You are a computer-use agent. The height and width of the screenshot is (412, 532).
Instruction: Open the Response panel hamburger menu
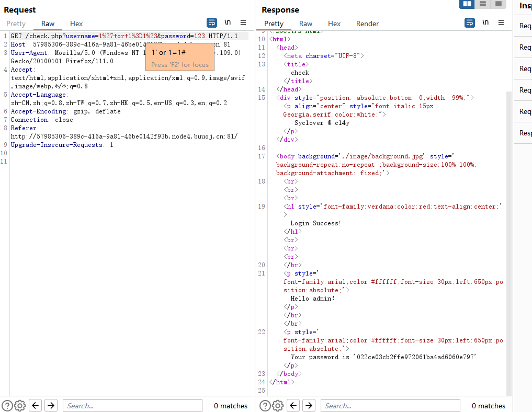[501, 22]
